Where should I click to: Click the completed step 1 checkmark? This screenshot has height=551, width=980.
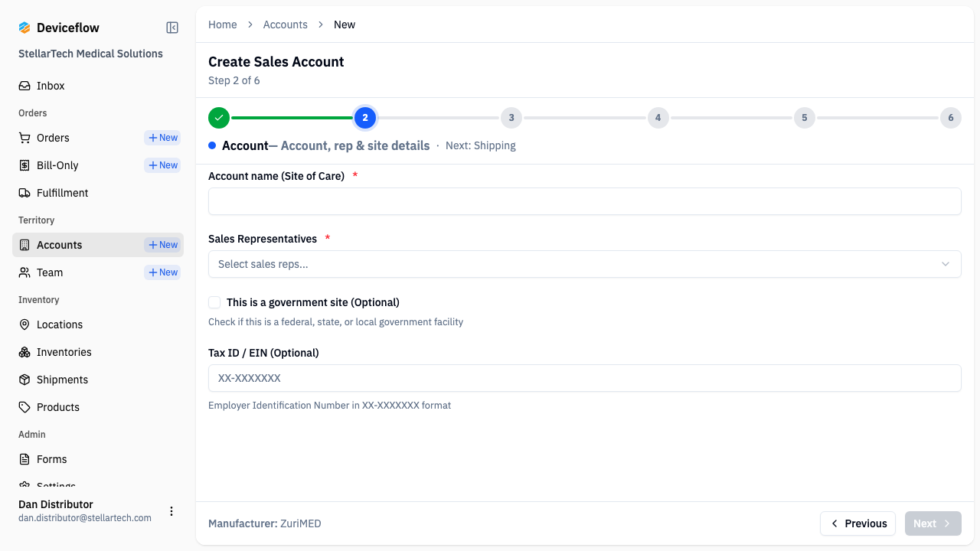[x=218, y=118]
